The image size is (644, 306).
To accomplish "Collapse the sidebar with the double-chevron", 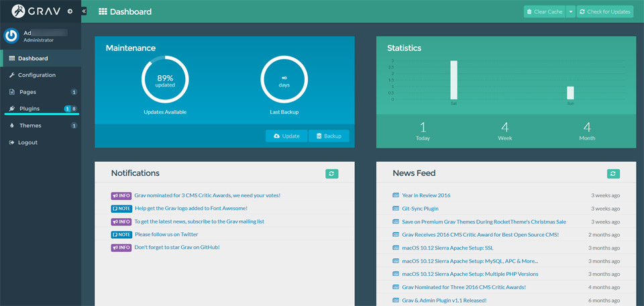I will click(x=84, y=11).
